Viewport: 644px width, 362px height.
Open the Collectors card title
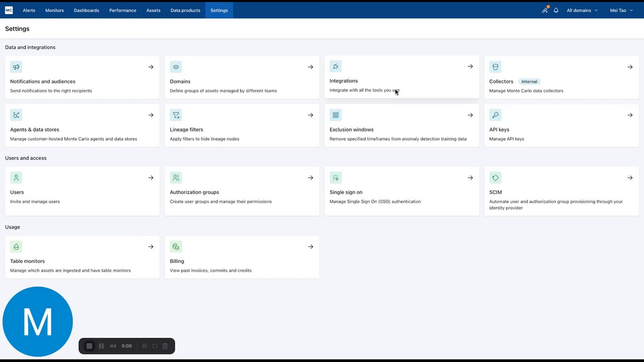(501, 81)
